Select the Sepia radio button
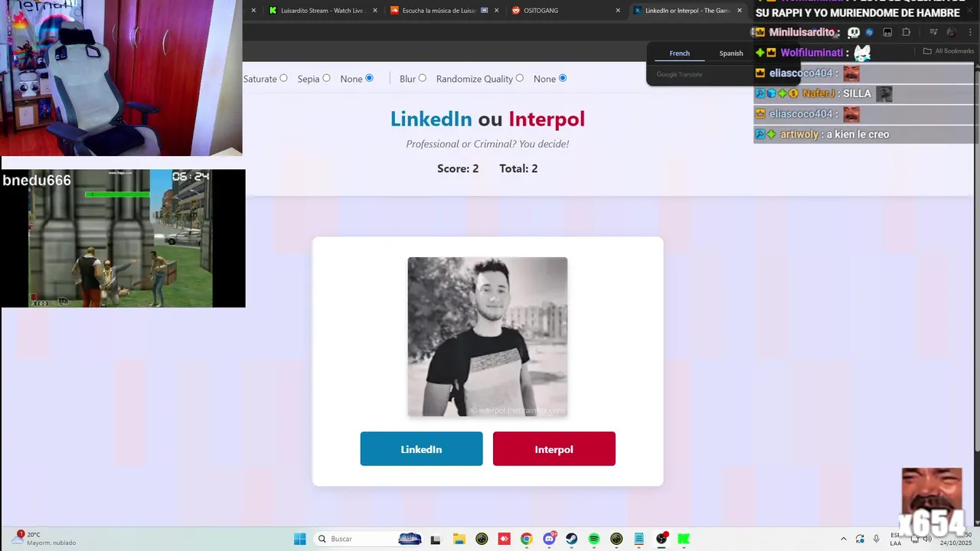Viewport: 980px width, 551px height. pos(326,78)
